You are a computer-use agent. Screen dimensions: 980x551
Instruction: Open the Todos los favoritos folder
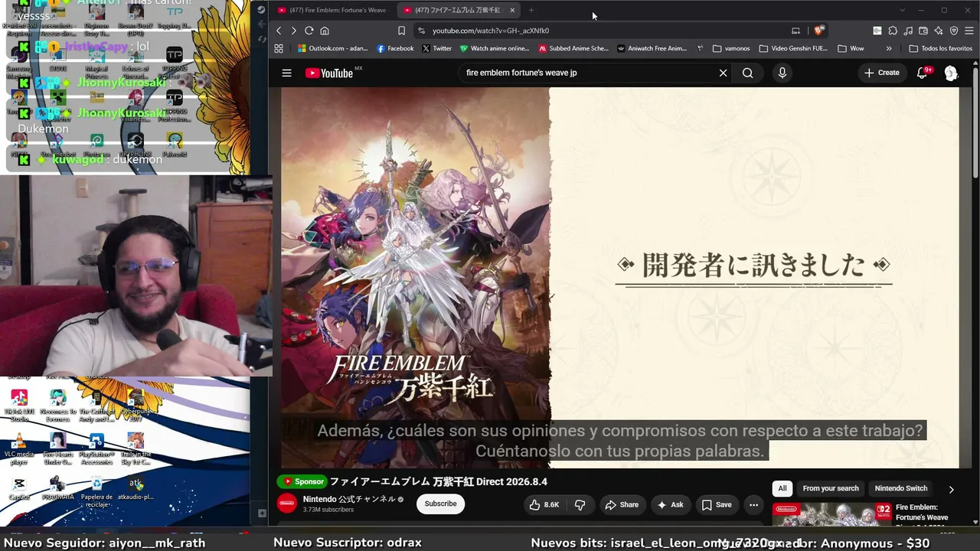(940, 48)
